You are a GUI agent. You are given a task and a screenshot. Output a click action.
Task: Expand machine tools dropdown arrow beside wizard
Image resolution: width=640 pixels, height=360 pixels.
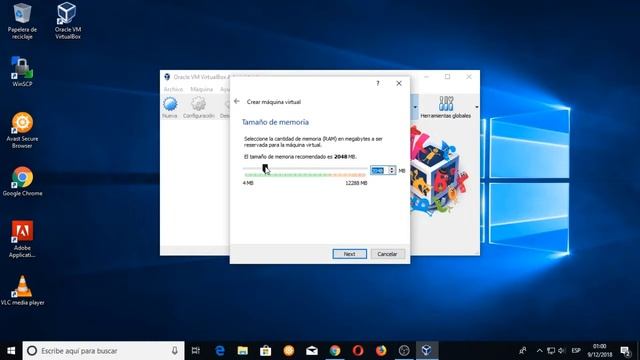click(415, 107)
